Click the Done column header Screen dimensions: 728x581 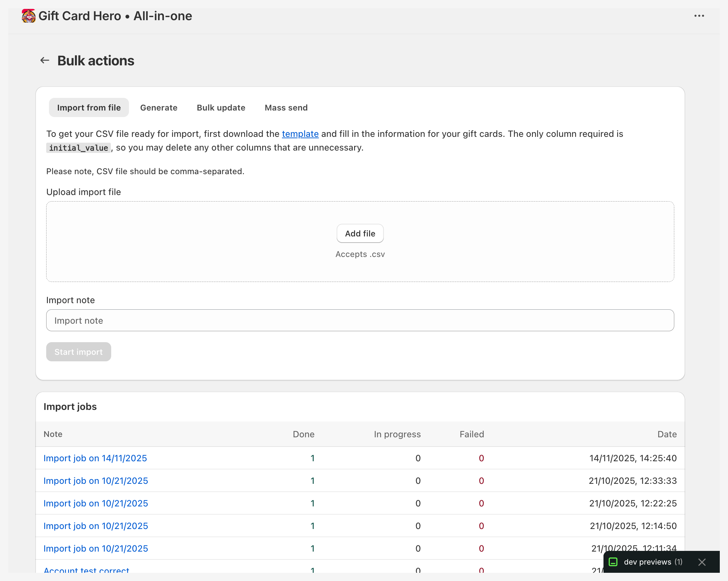(x=303, y=434)
